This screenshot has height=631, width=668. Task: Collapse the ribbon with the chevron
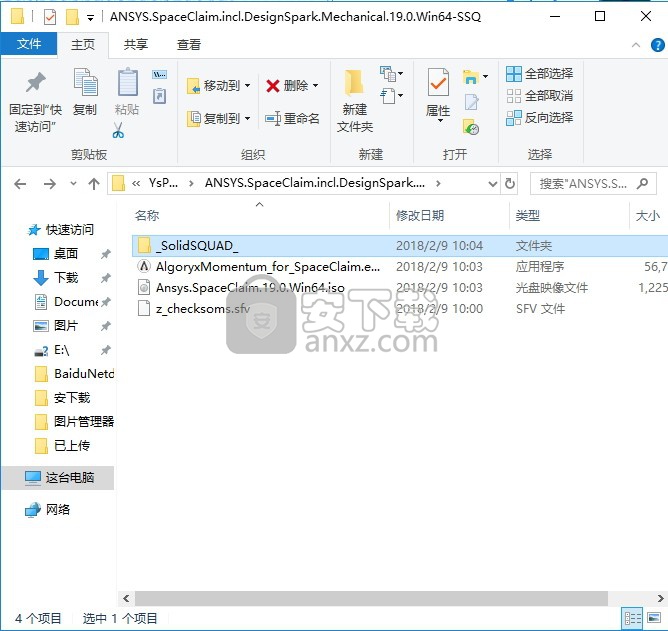coord(636,45)
